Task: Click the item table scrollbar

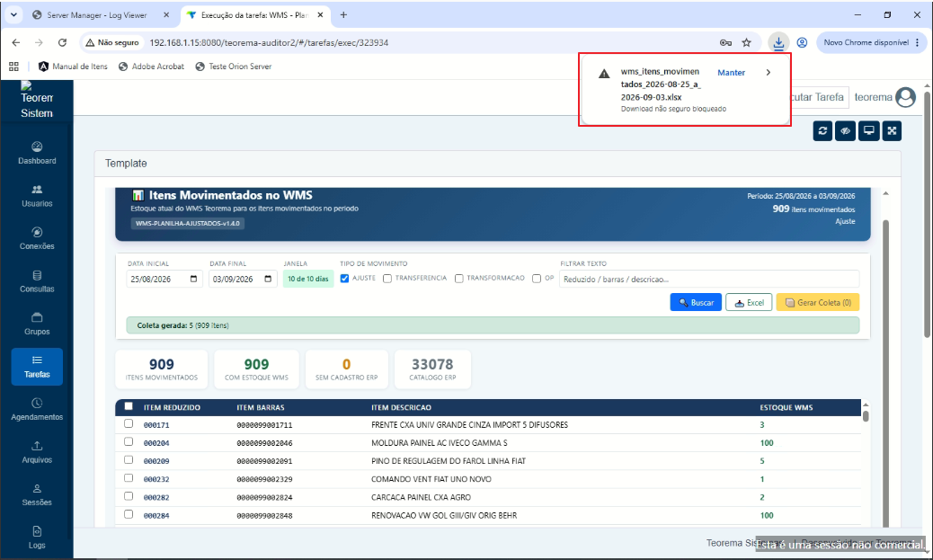Action: 866,416
